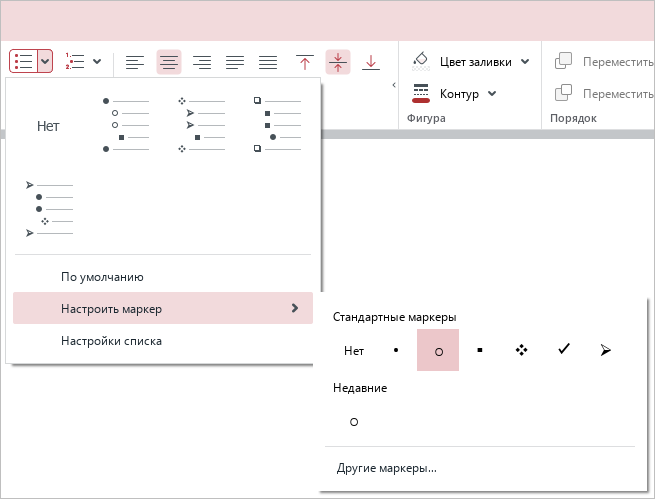Choose the four-diamond bullet marker
The image size is (655, 499).
(521, 350)
